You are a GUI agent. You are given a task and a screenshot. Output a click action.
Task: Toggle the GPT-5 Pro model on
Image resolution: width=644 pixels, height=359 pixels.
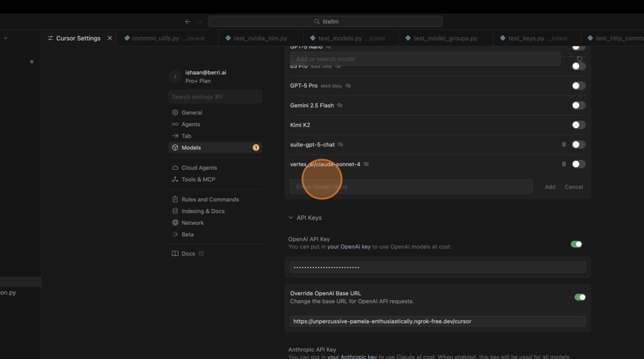pyautogui.click(x=578, y=86)
